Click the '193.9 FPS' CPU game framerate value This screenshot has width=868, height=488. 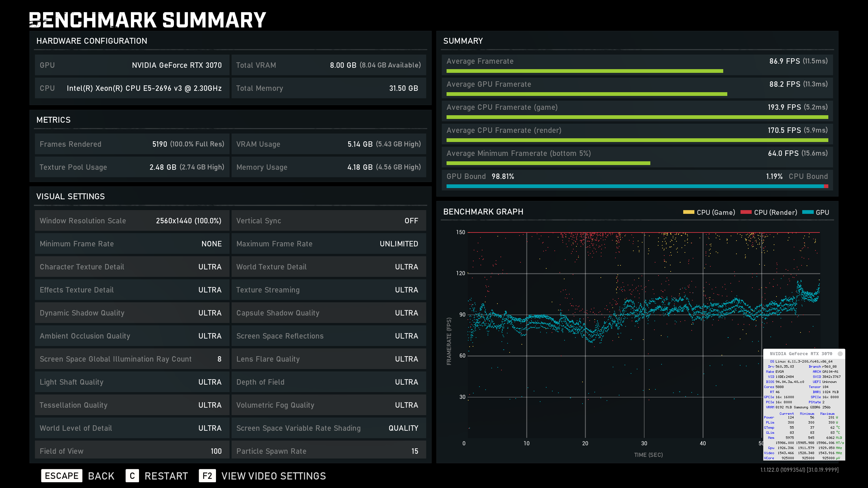click(x=784, y=107)
